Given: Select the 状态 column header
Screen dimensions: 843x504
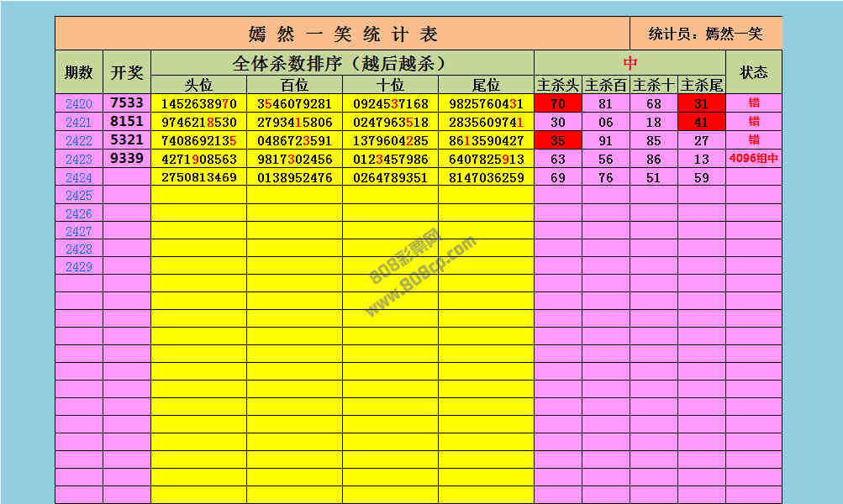Looking at the screenshot, I should tap(753, 72).
